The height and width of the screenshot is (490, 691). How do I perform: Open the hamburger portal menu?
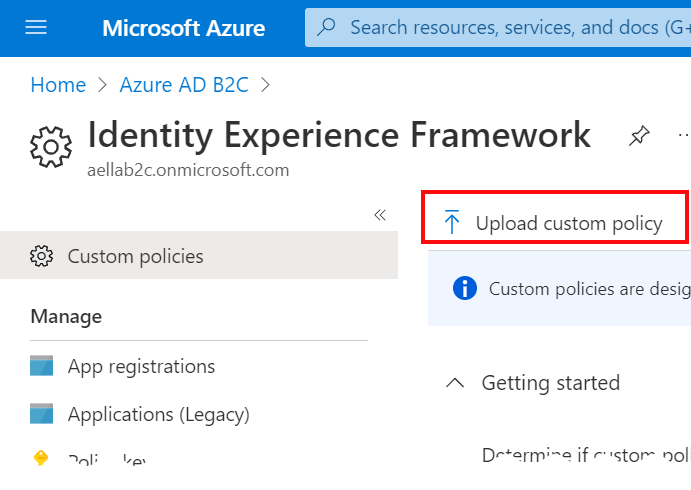coord(36,28)
